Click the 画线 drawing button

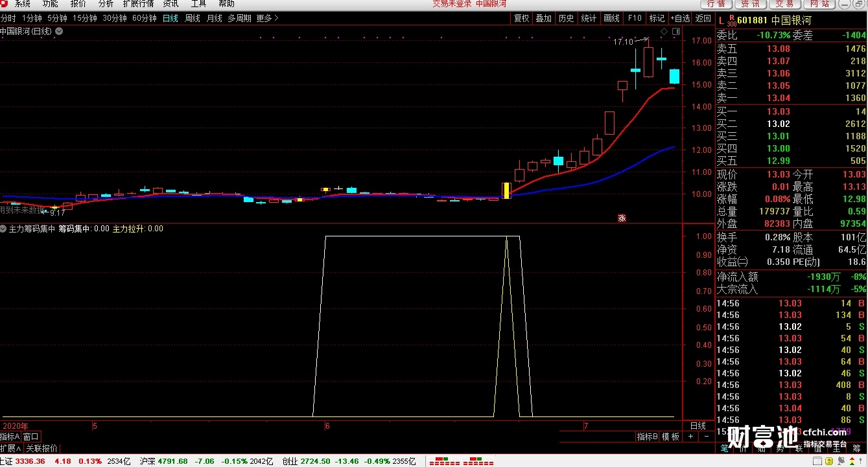pyautogui.click(x=612, y=18)
